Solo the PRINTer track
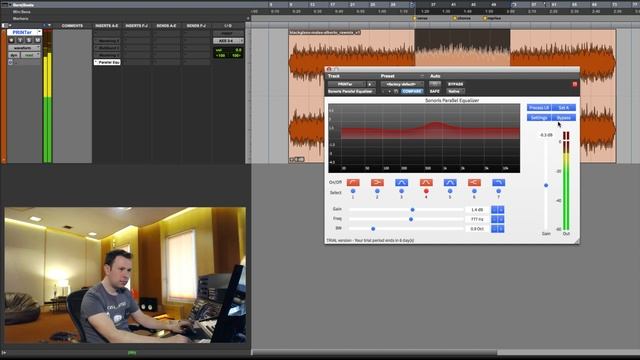 29,40
